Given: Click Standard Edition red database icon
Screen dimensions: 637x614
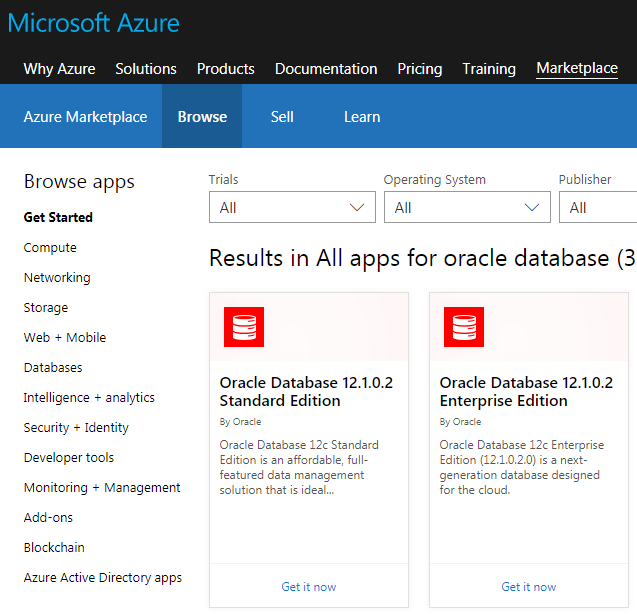Looking at the screenshot, I should 244,327.
